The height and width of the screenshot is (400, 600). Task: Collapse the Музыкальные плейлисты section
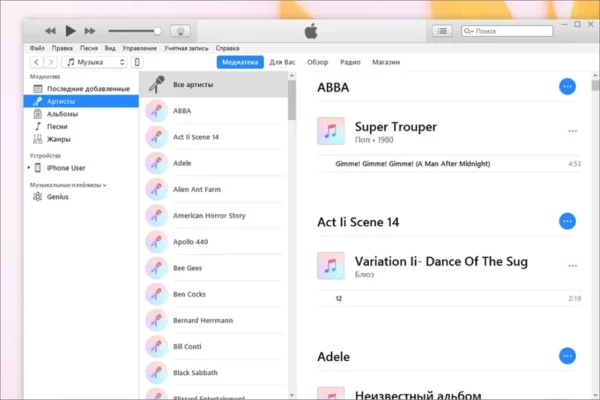pos(104,185)
